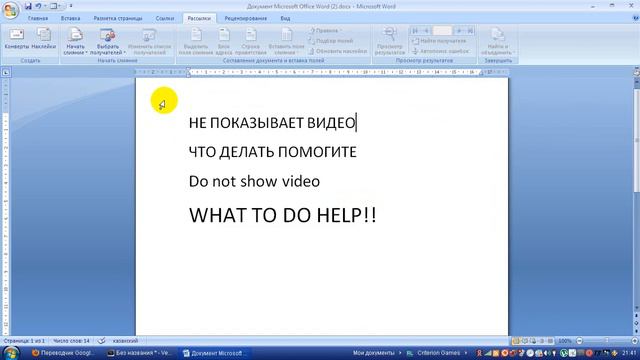Open quick access toolbar customize arrow

(71, 6)
